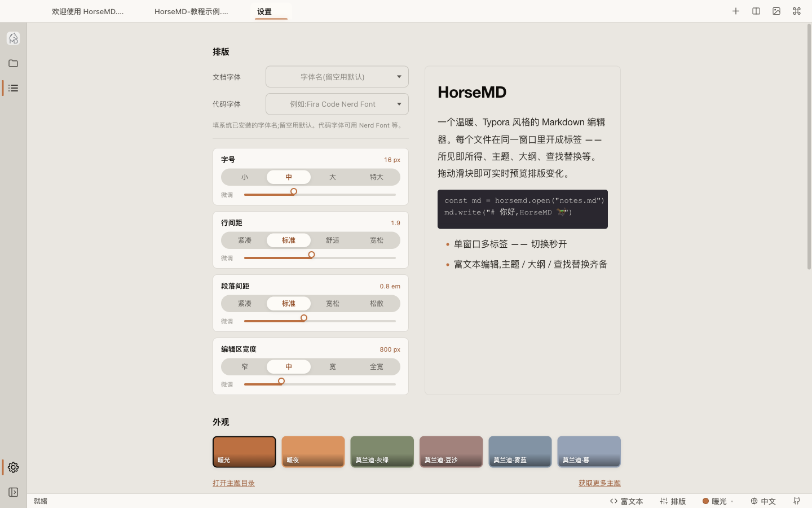Adjust the 编辑区宽度 fine-tune slider
812x508 pixels.
click(x=320, y=384)
